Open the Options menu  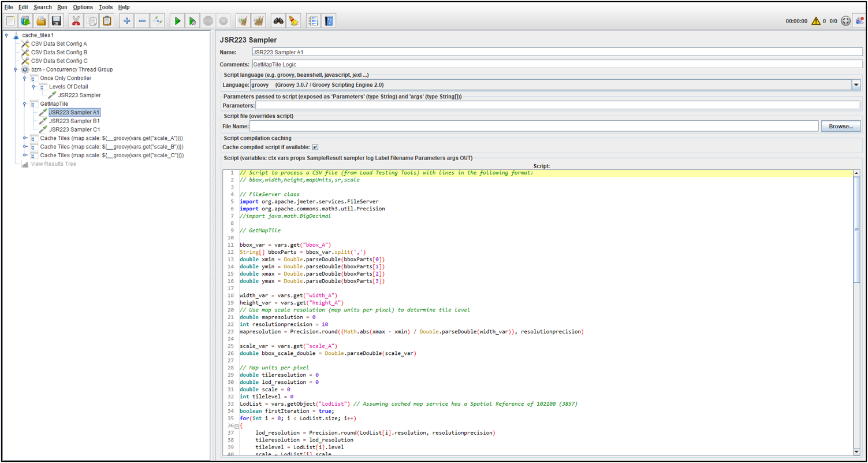click(x=83, y=7)
